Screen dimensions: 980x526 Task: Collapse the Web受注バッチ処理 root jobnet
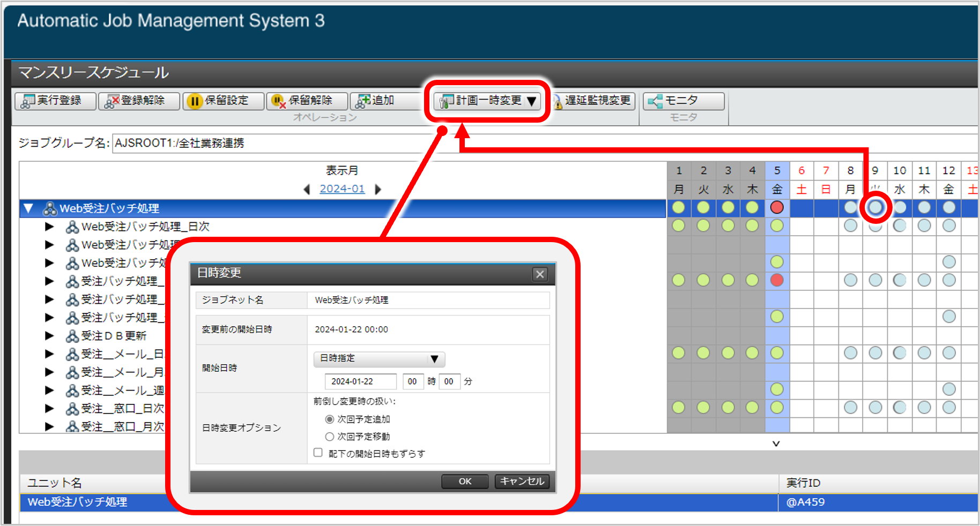(x=28, y=208)
